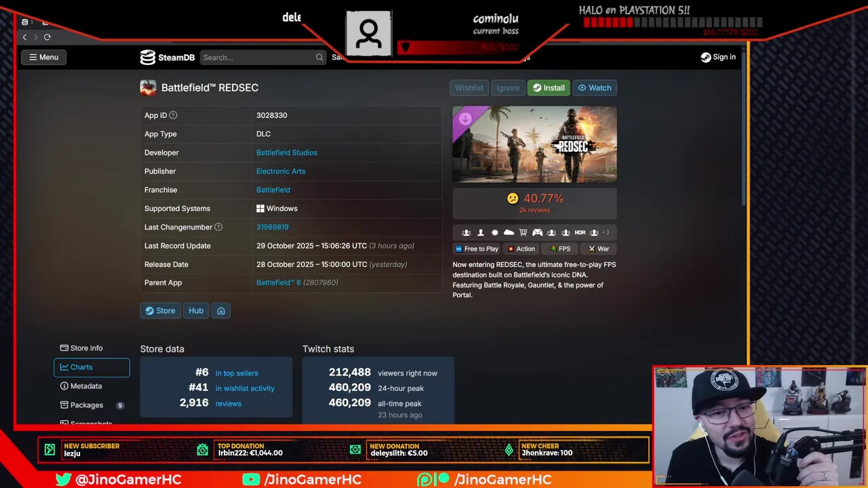Click in-app purchases cart icon
Viewport: 868px width, 488px height.
523,232
